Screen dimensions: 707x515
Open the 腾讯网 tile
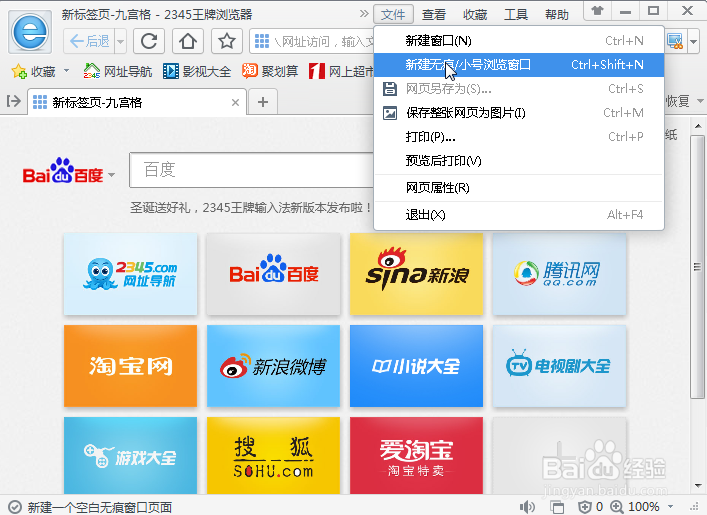tap(559, 274)
